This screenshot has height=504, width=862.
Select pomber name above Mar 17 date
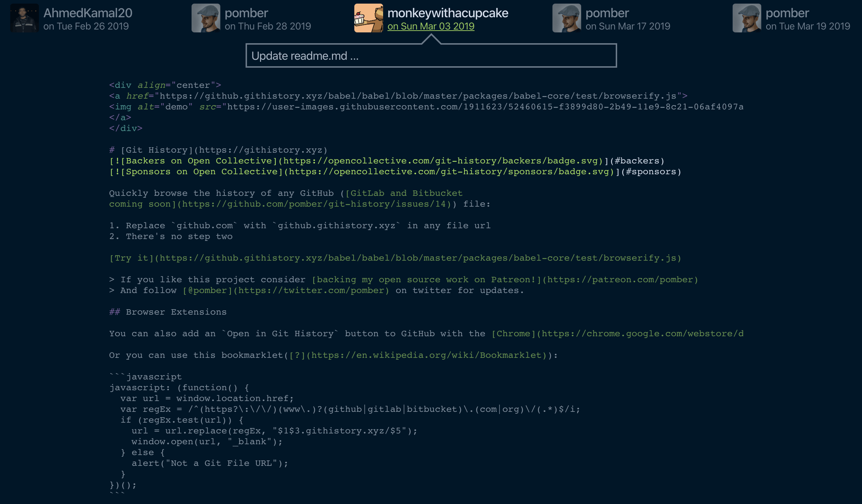point(607,13)
